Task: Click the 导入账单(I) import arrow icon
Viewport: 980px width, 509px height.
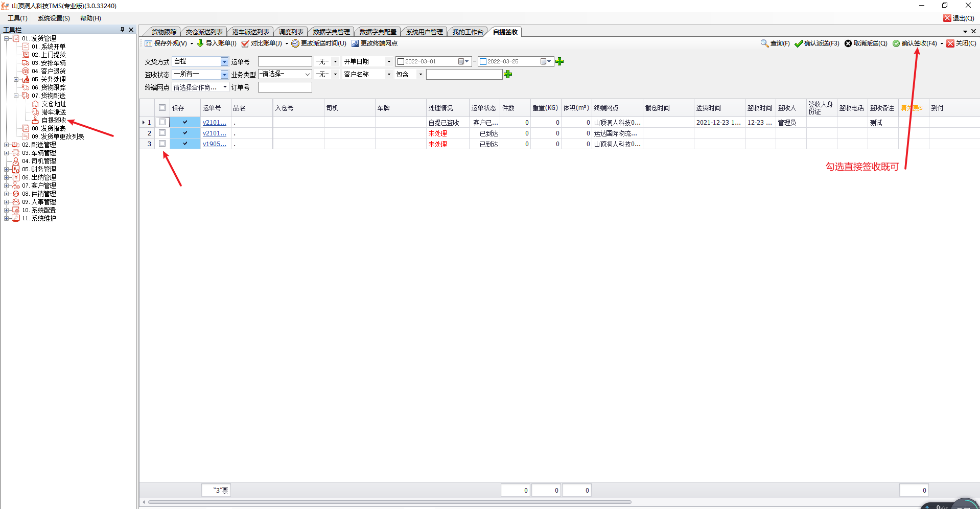Action: [x=200, y=43]
